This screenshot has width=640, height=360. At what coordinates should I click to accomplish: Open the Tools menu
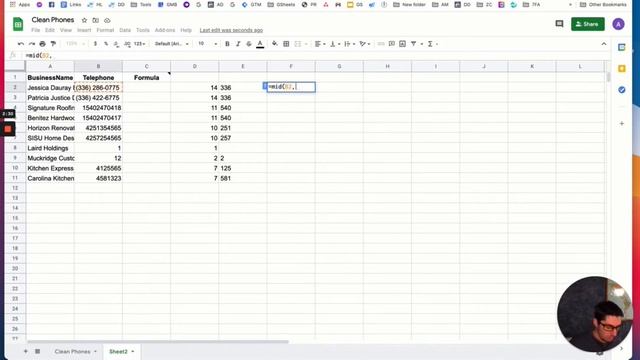coord(143,30)
